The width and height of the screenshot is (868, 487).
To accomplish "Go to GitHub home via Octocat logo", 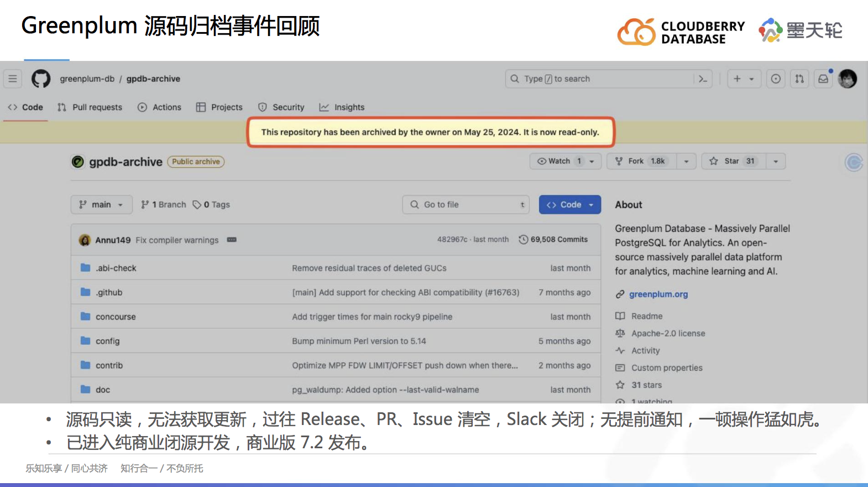I will (x=41, y=79).
